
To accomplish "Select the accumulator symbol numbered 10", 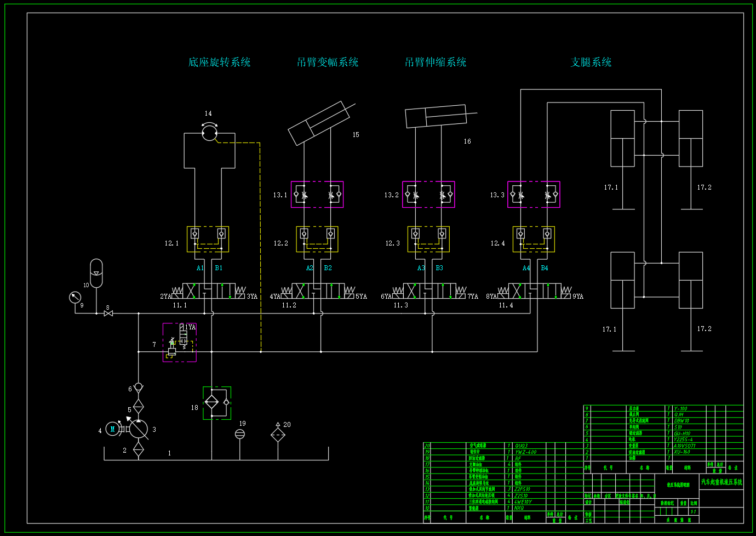I will [x=96, y=273].
